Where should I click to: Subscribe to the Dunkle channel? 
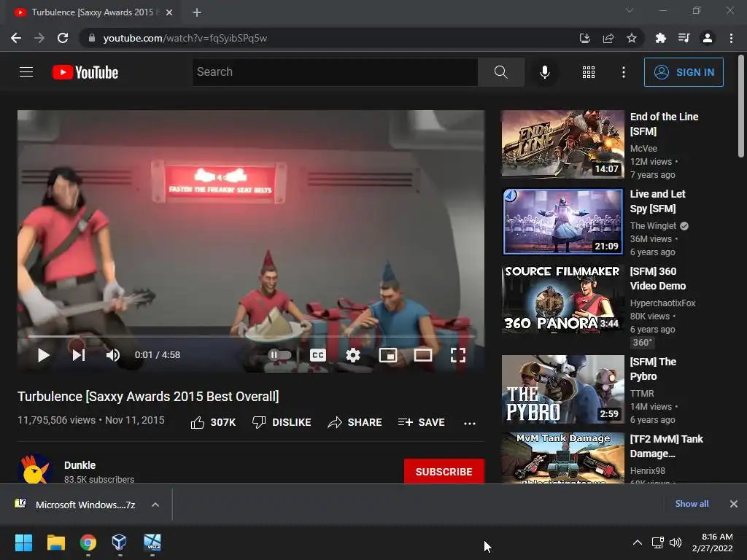444,472
